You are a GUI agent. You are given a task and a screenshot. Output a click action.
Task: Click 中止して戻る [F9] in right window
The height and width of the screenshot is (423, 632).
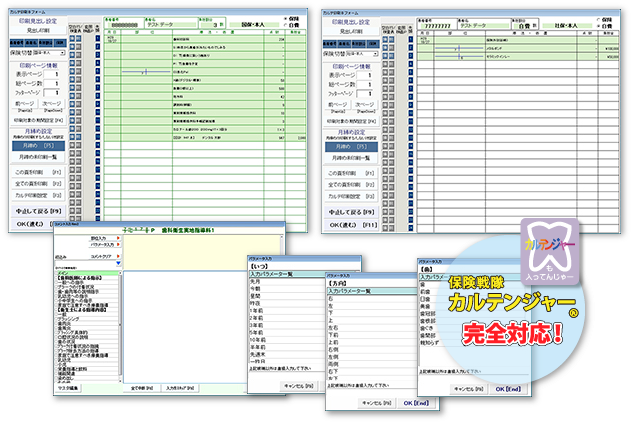click(x=351, y=212)
